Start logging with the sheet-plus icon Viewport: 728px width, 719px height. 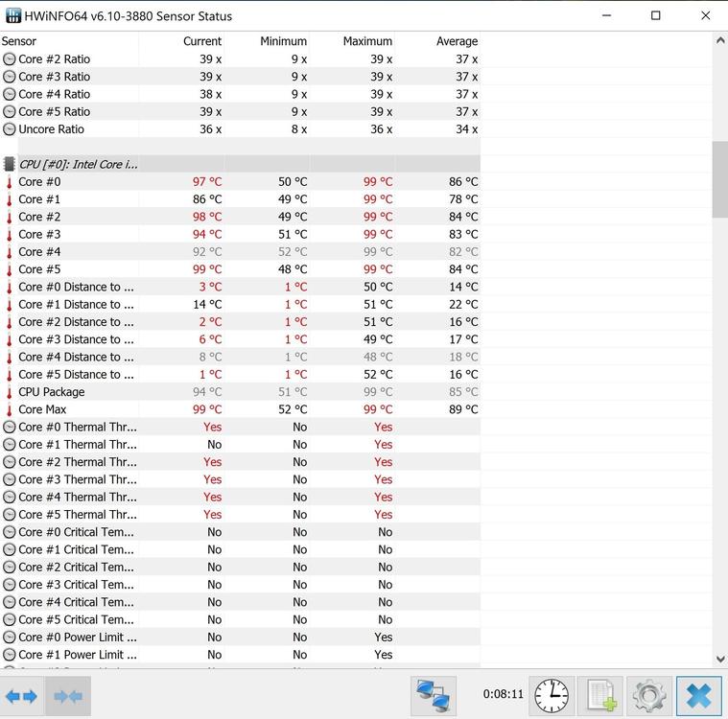click(x=601, y=696)
